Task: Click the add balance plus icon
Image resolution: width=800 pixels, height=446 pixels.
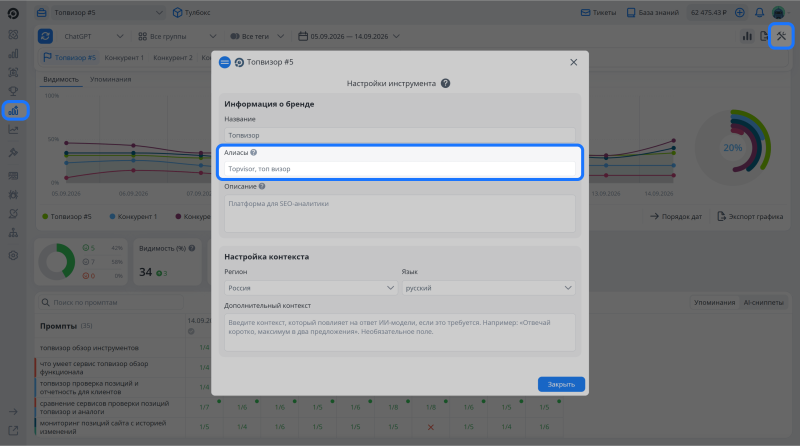Action: point(739,13)
